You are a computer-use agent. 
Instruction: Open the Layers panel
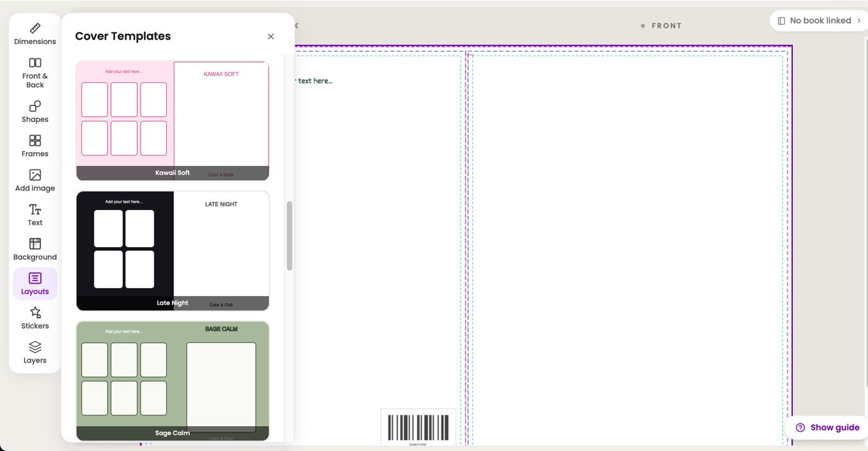pos(35,352)
